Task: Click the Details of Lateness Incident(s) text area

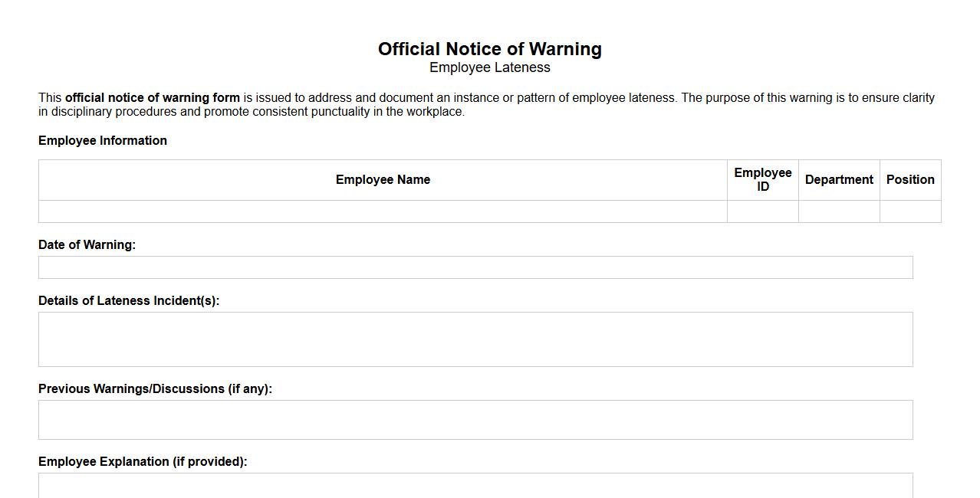Action: tap(475, 339)
